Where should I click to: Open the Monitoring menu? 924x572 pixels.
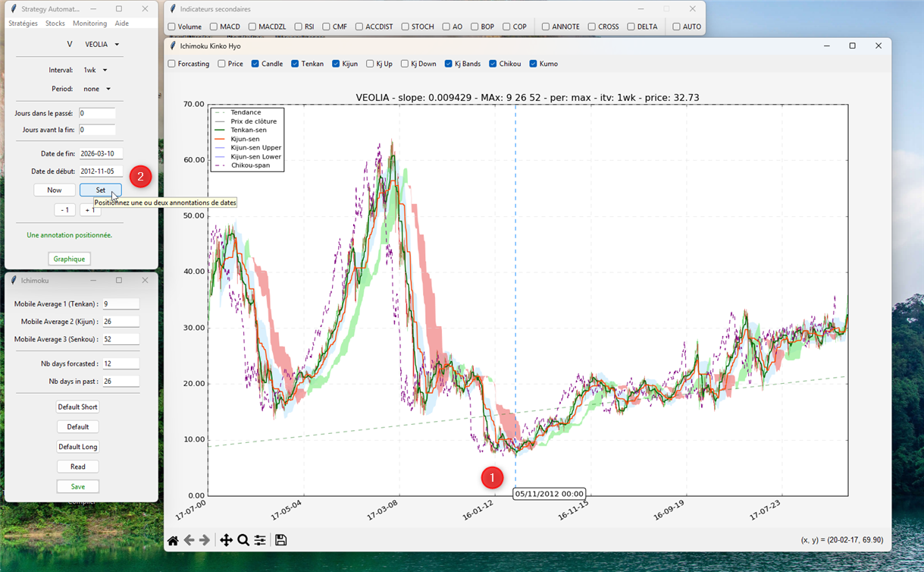click(89, 24)
